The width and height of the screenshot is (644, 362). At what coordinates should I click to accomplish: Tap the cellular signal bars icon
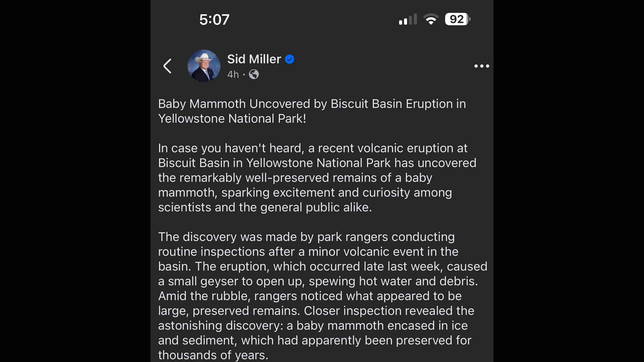[407, 19]
